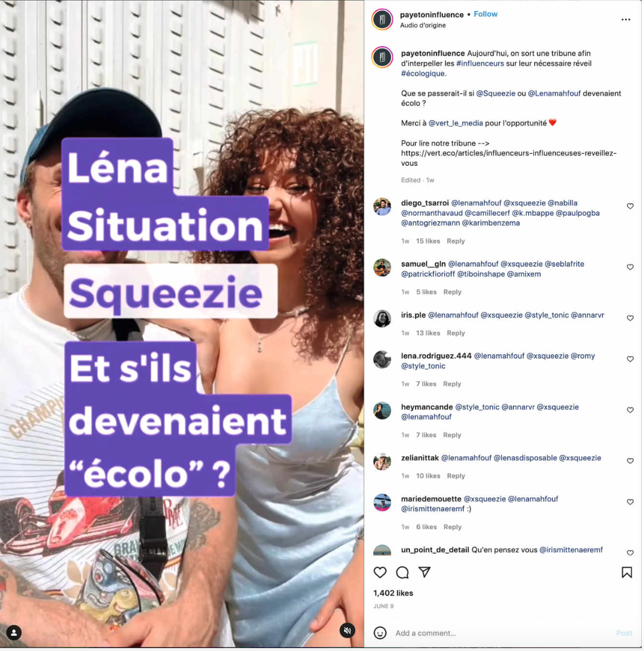Open payetoninfluence profile picture in the header
The height and width of the screenshot is (651, 644).
tap(383, 20)
